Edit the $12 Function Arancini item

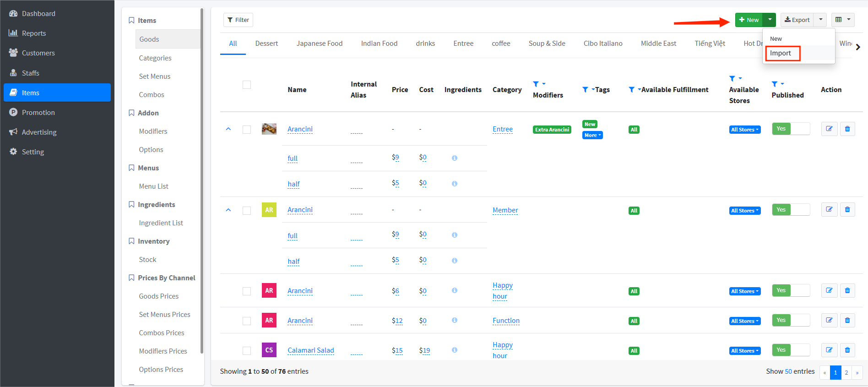click(829, 320)
